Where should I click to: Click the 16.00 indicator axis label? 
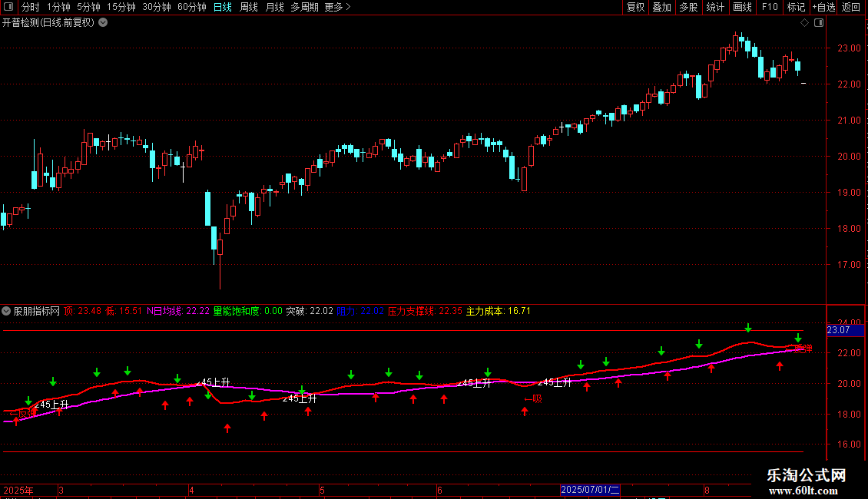849,444
